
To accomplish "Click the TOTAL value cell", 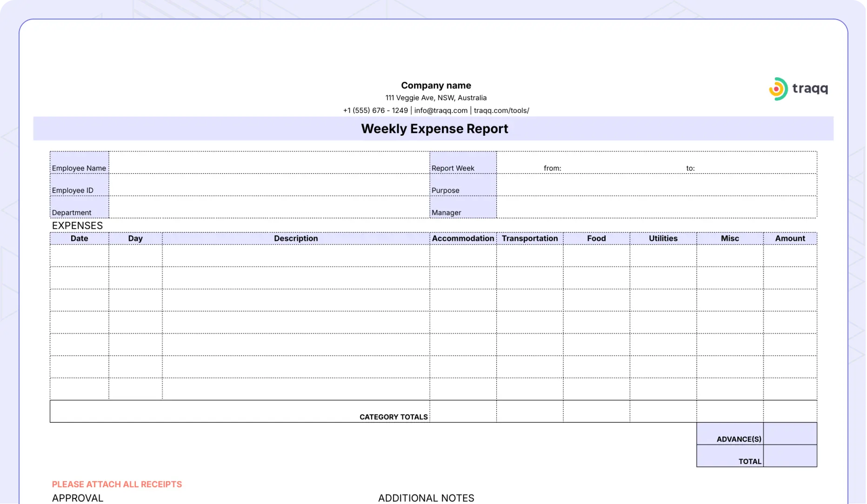I will 790,456.
